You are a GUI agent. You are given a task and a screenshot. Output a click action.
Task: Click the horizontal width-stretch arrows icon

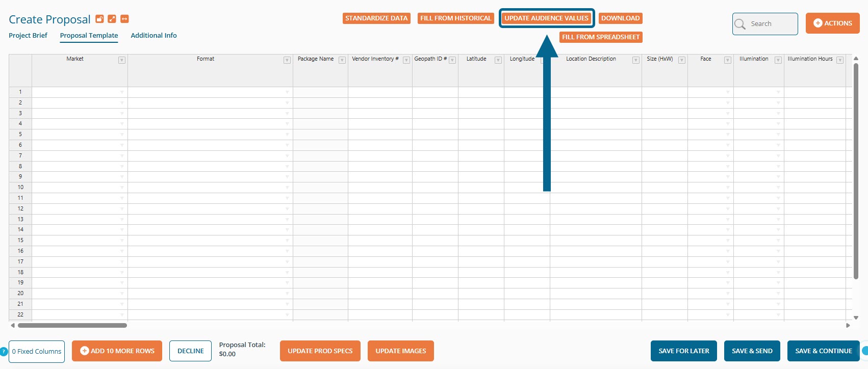(x=124, y=19)
